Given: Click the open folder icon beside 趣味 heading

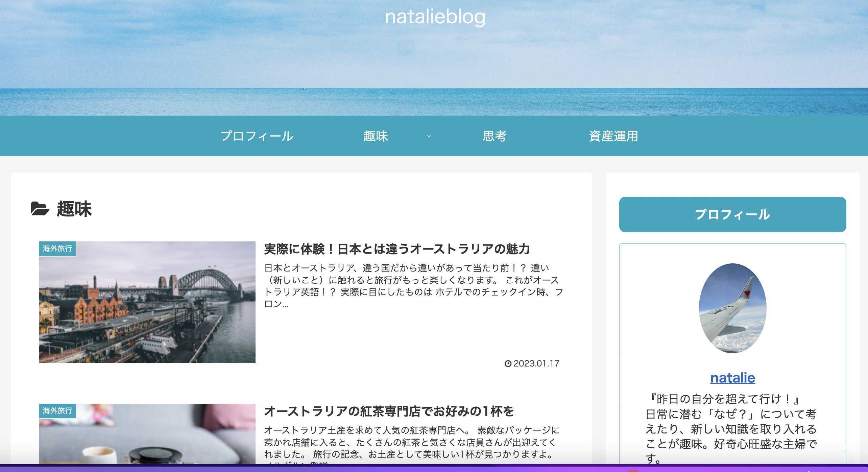Looking at the screenshot, I should click(x=40, y=209).
